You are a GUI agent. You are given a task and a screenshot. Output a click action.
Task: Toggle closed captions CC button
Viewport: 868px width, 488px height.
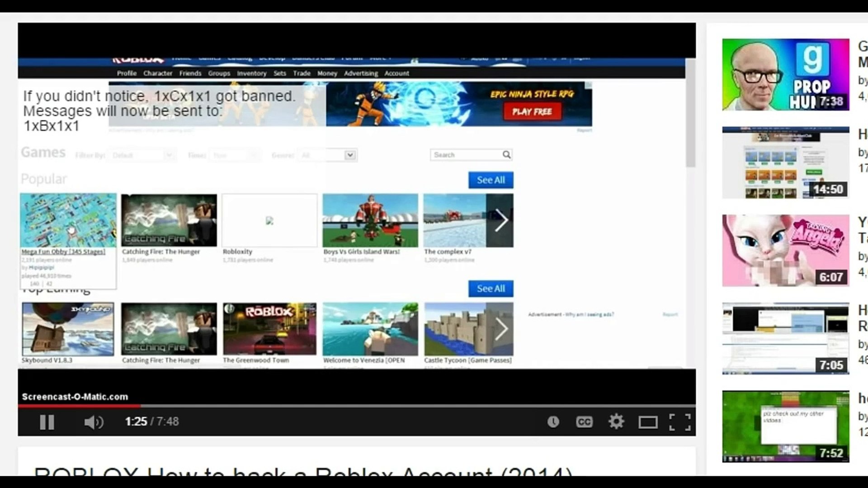(x=584, y=422)
